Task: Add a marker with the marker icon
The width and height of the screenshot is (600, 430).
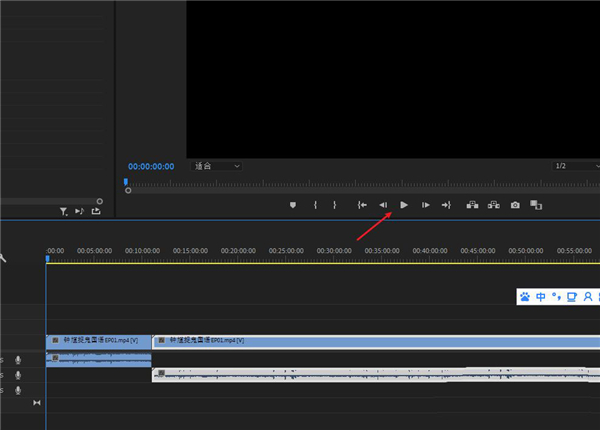Action: (293, 205)
